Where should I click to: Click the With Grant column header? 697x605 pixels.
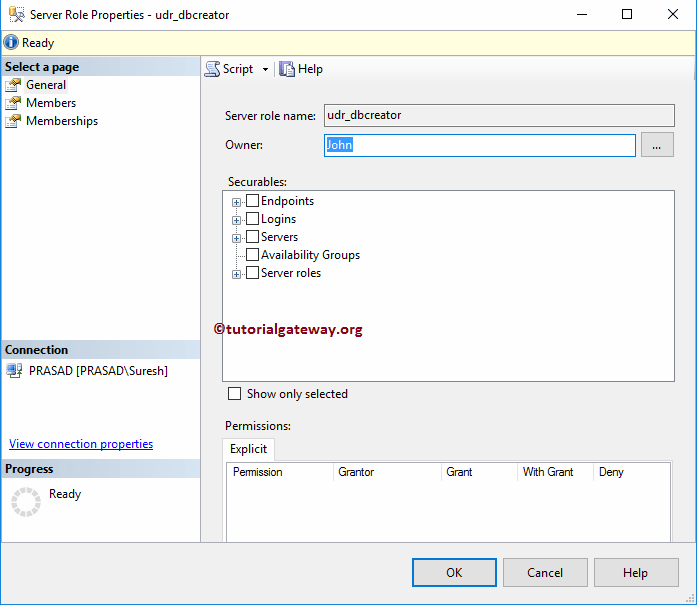[556, 472]
